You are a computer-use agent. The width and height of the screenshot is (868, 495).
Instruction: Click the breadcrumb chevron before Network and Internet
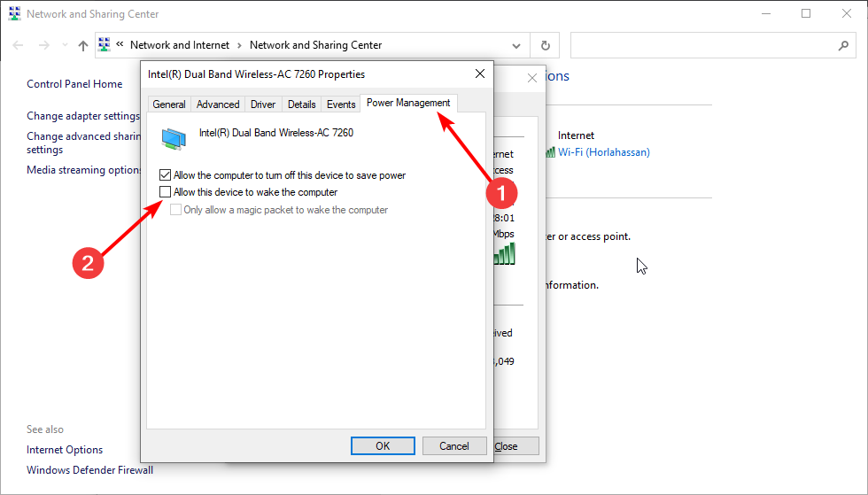point(120,44)
